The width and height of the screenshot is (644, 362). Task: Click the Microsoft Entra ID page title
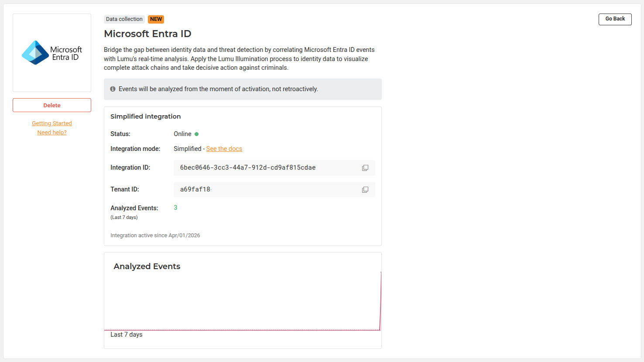[147, 34]
